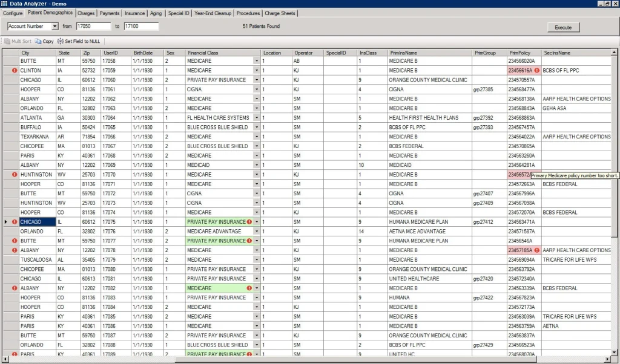Screen dimensions: 620x364
Task: Open the Charges tab
Action: [86, 13]
